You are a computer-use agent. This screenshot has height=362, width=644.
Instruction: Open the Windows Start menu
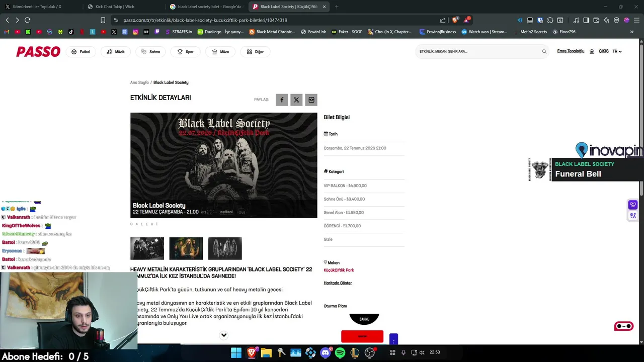pos(235,352)
